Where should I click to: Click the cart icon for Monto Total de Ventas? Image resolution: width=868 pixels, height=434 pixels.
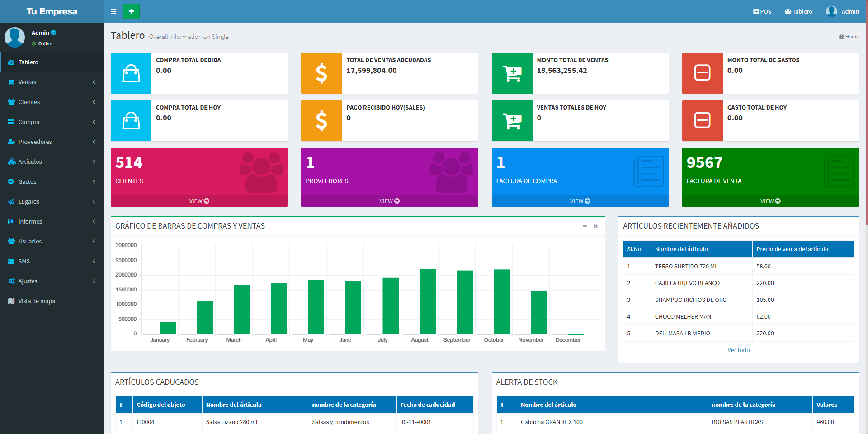click(512, 73)
